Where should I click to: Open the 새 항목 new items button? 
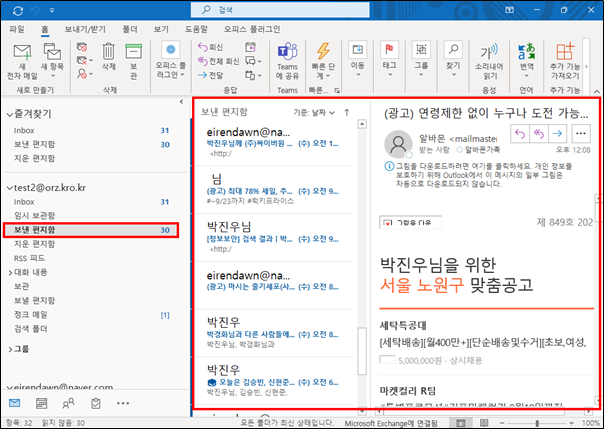(x=52, y=60)
